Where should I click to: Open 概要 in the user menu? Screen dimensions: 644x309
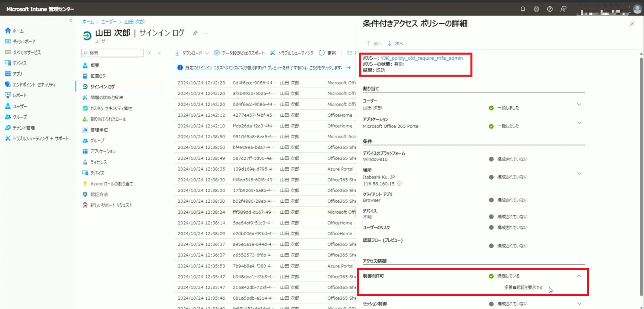tap(91, 65)
